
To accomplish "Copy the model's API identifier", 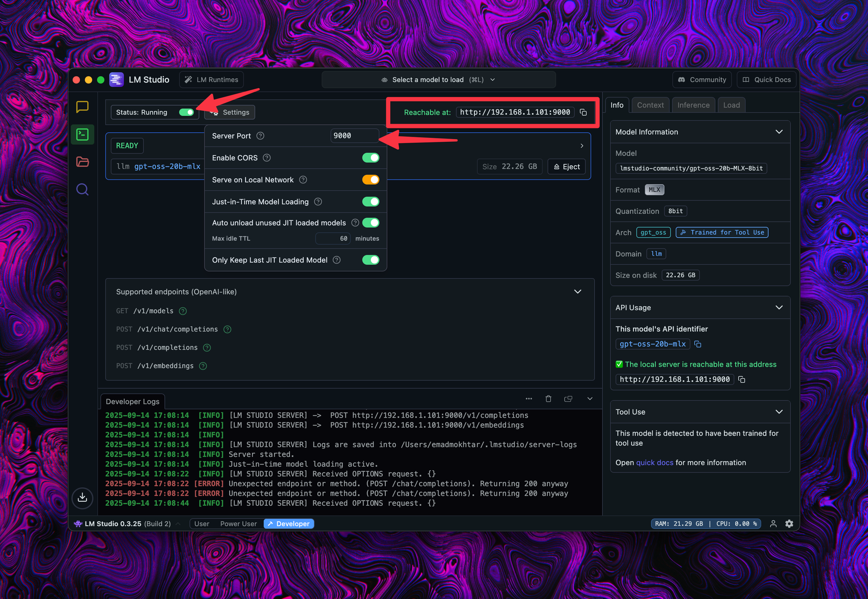I will tap(698, 344).
